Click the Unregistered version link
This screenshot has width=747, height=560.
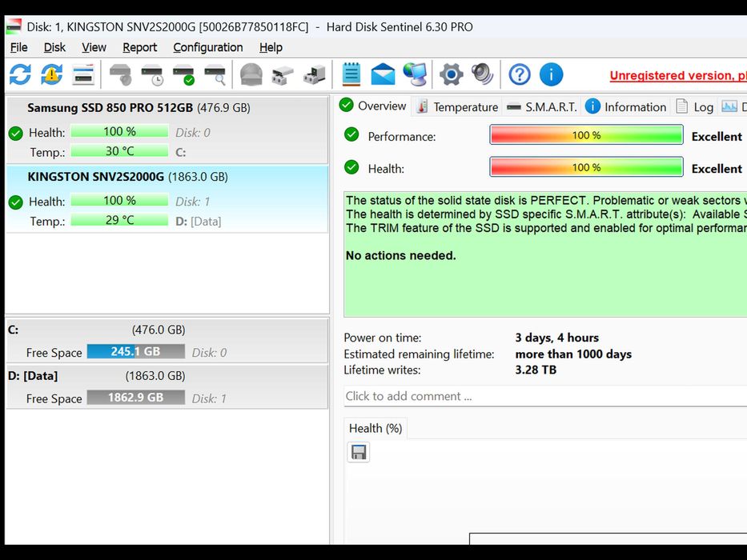point(678,75)
